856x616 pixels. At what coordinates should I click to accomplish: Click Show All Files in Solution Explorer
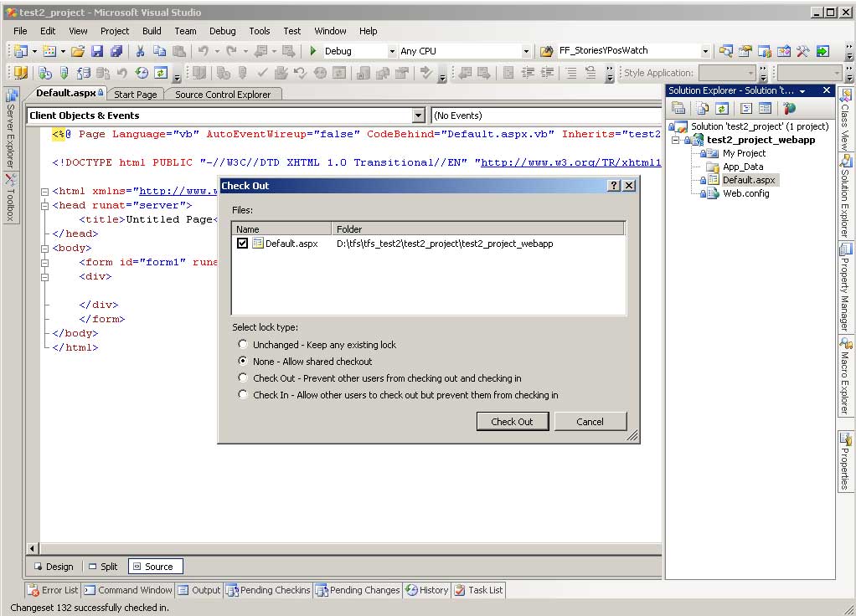pyautogui.click(x=703, y=108)
